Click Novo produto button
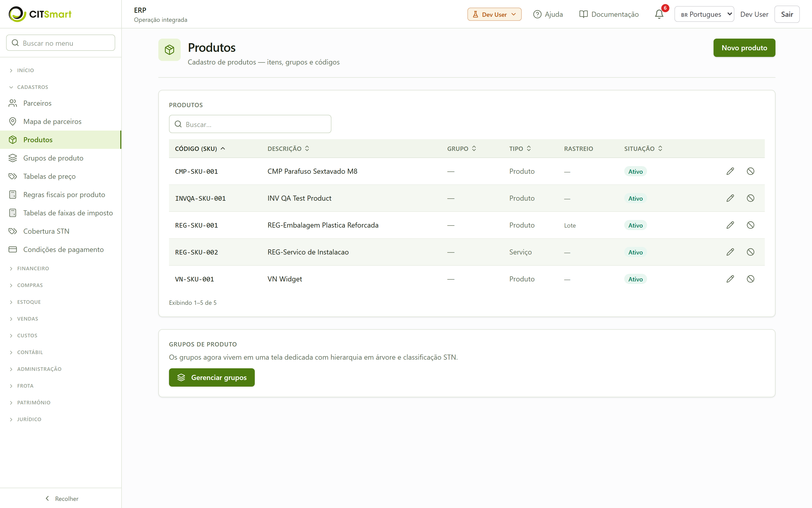The image size is (812, 508). click(x=744, y=48)
